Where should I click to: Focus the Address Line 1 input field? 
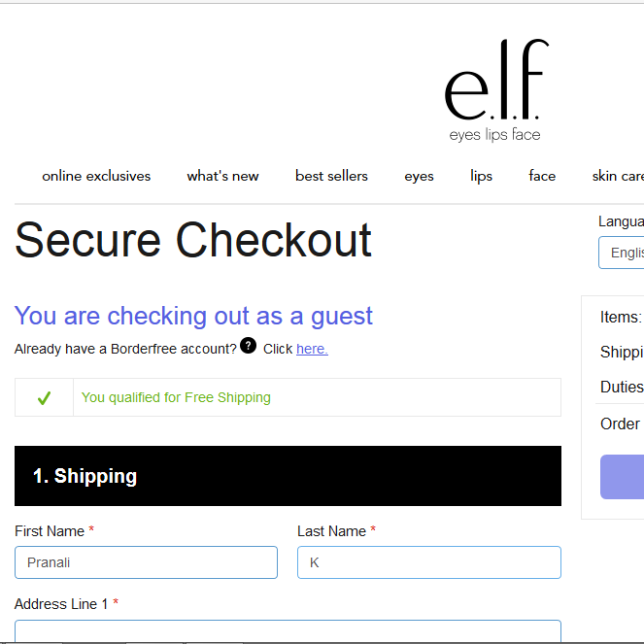coord(288,631)
